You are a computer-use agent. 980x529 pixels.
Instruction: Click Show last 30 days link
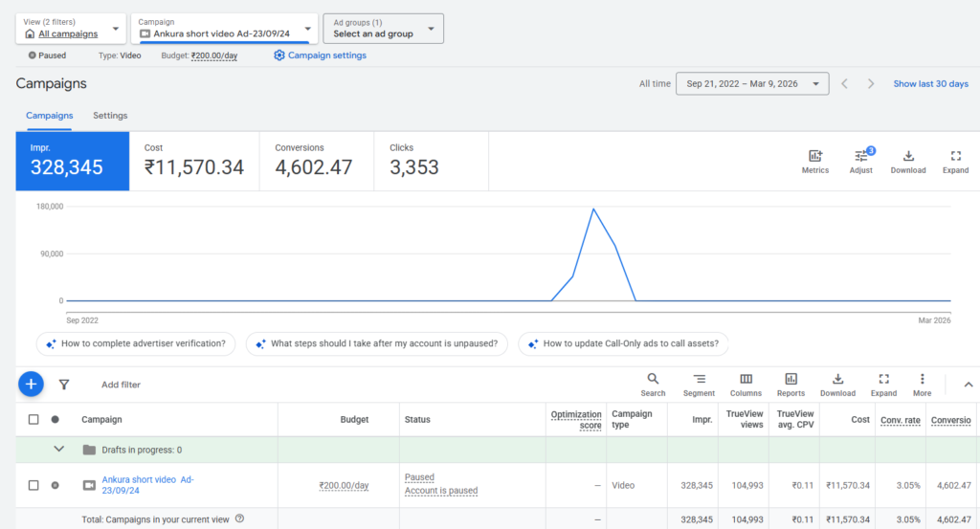[x=930, y=84]
